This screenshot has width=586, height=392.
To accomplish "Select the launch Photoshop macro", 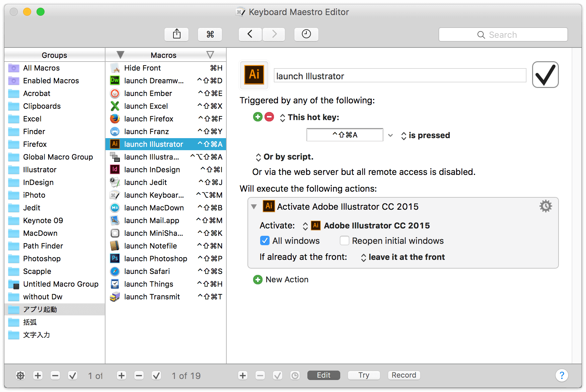I will (x=166, y=259).
